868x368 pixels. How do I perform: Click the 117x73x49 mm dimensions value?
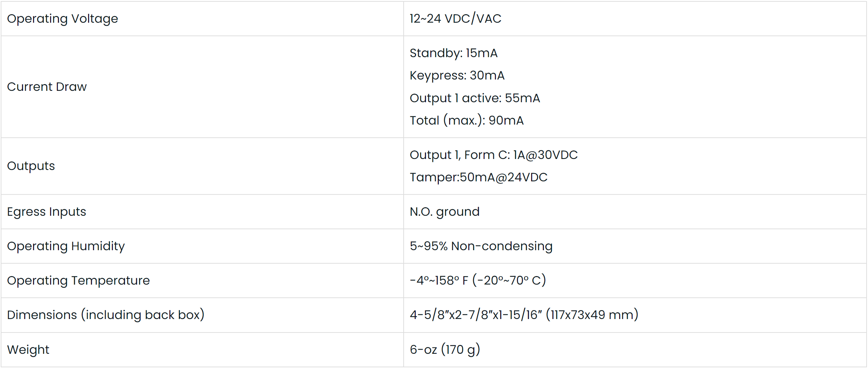click(x=592, y=315)
